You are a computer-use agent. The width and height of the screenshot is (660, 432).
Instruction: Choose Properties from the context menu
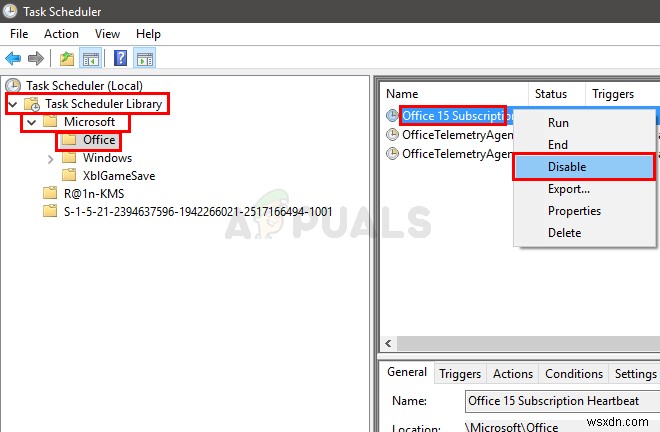[x=584, y=211]
